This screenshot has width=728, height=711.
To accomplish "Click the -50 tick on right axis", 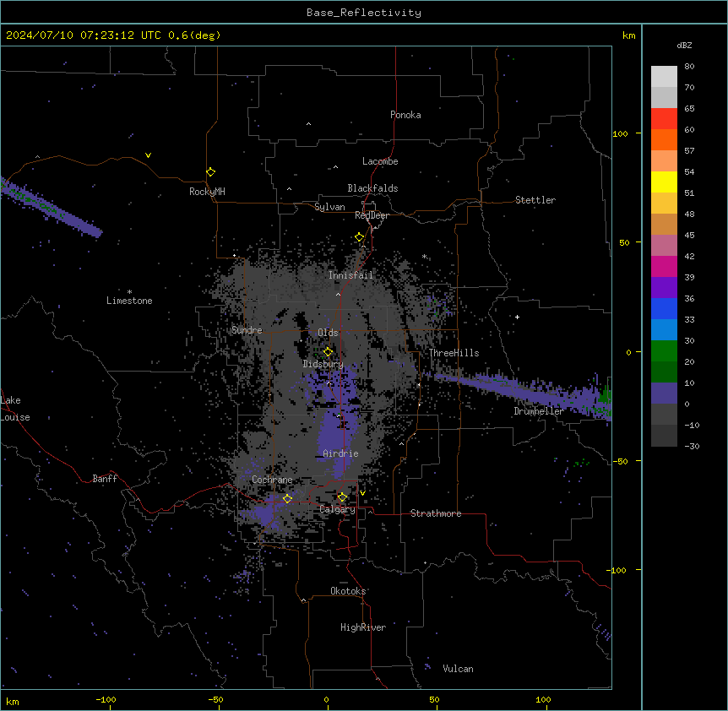I will point(620,461).
